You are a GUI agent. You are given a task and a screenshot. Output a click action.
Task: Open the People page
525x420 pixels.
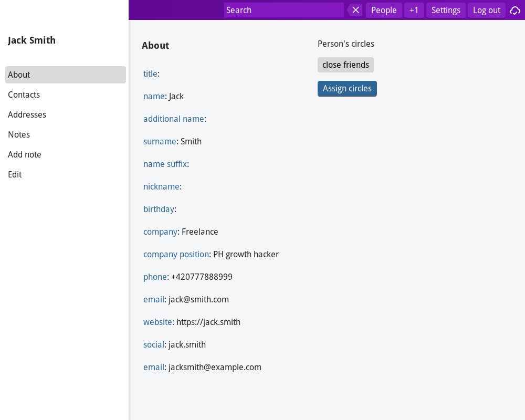[384, 10]
